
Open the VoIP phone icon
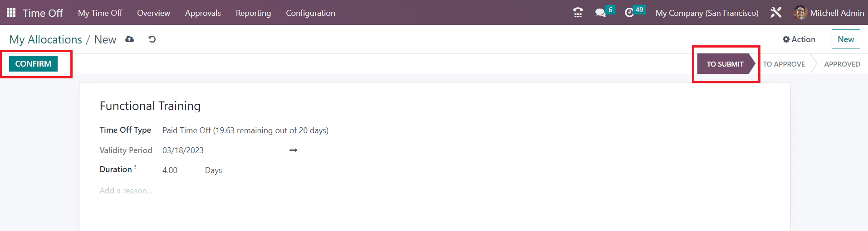578,13
